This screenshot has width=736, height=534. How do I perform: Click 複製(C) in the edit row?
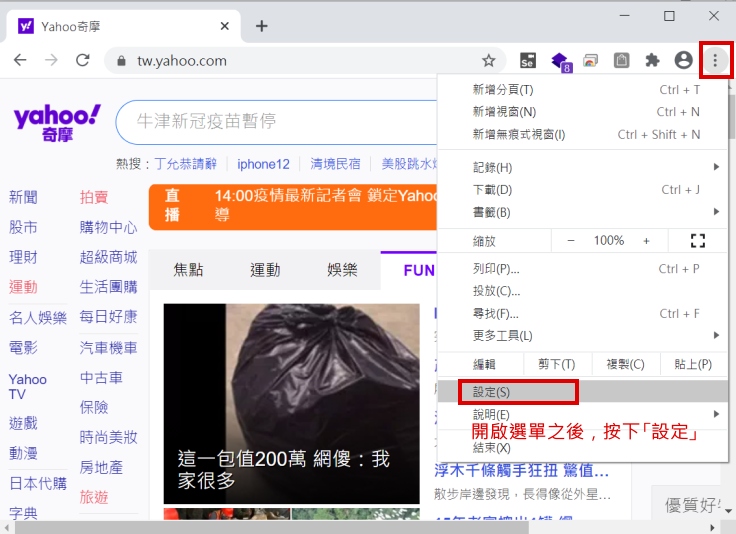(x=625, y=364)
